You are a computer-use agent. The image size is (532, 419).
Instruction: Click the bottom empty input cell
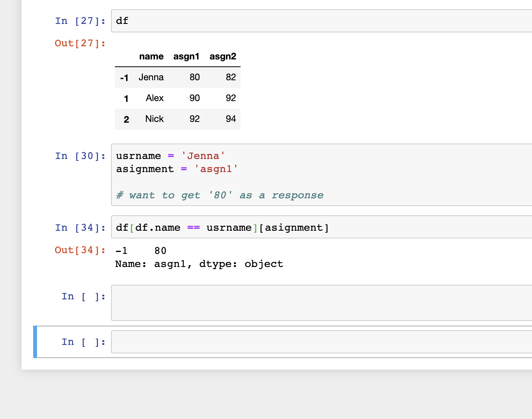[x=270, y=342]
